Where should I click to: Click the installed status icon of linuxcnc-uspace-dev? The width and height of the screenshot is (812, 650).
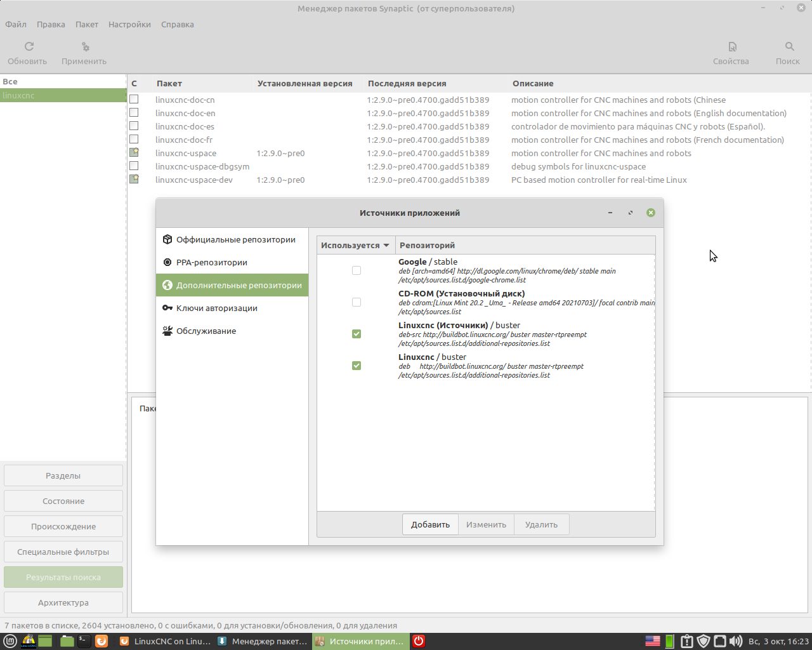(134, 179)
